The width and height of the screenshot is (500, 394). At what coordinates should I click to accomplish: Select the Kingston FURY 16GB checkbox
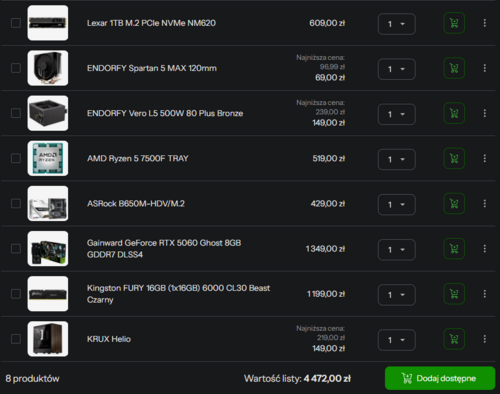pos(16,294)
